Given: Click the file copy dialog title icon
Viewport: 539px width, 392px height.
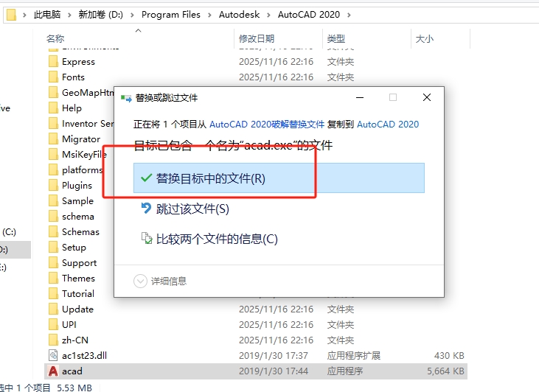Looking at the screenshot, I should coord(126,98).
